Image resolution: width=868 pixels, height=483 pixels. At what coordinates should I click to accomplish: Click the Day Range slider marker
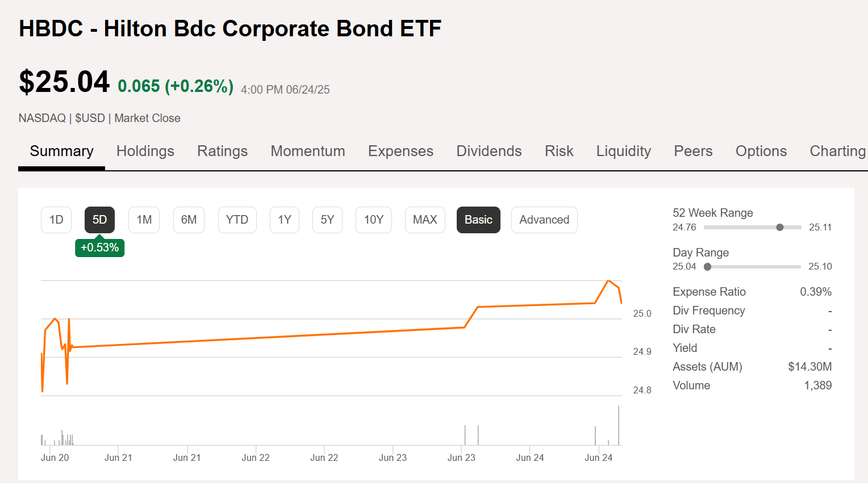708,267
